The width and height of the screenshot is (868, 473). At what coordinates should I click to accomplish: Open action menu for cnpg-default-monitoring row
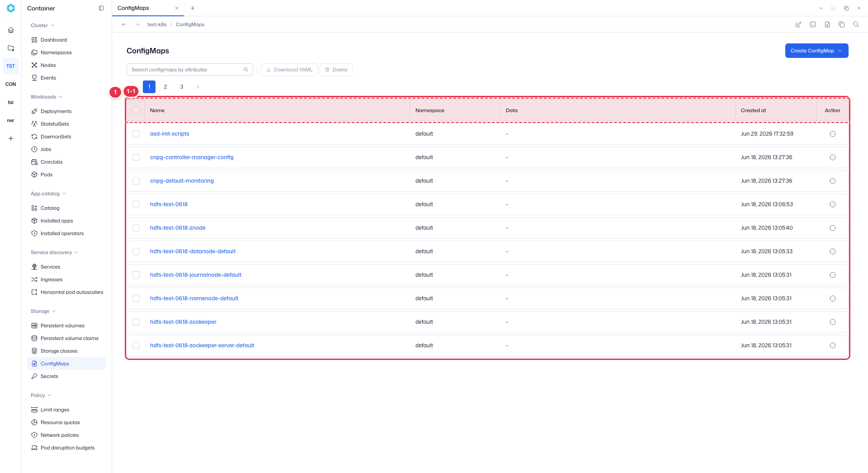point(833,181)
